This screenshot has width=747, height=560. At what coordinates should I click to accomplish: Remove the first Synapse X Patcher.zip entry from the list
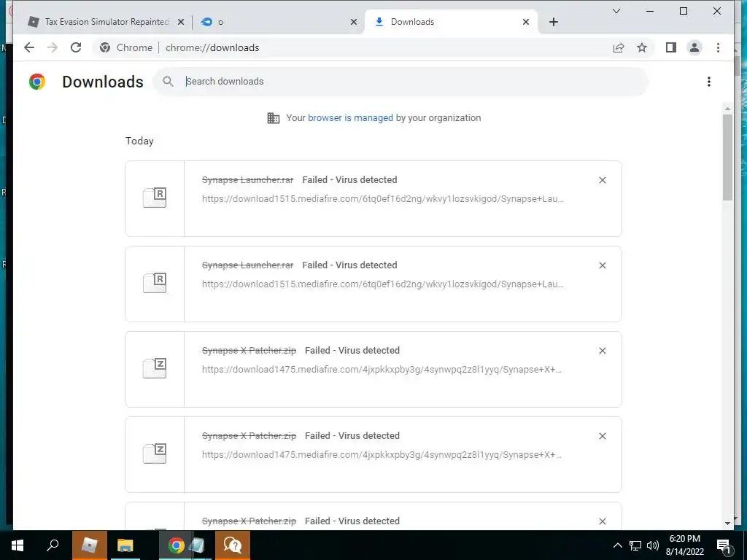602,351
